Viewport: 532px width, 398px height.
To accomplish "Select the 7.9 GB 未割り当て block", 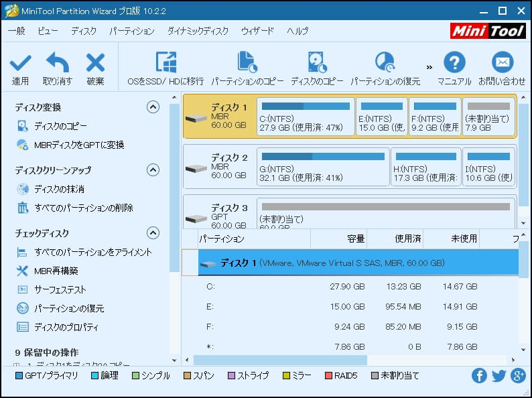I will 488,117.
